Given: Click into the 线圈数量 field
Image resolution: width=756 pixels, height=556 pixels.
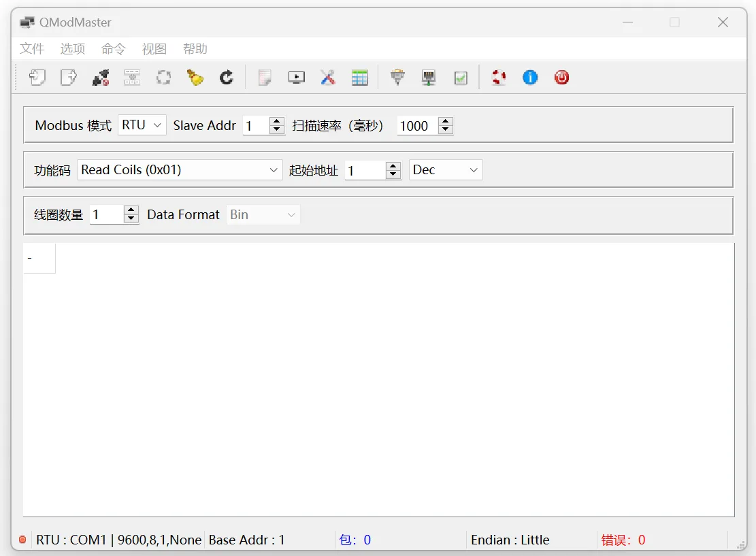Looking at the screenshot, I should pyautogui.click(x=107, y=214).
